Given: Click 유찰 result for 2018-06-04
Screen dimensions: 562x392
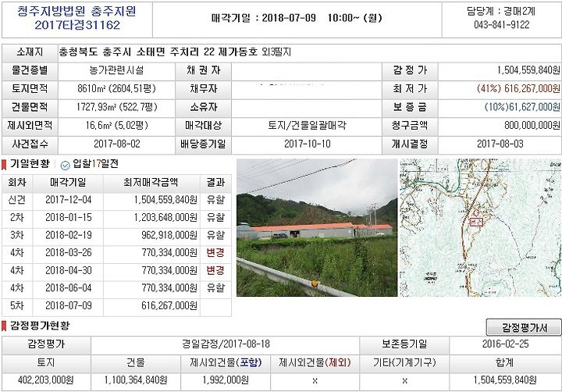Looking at the screenshot, I should (215, 288).
